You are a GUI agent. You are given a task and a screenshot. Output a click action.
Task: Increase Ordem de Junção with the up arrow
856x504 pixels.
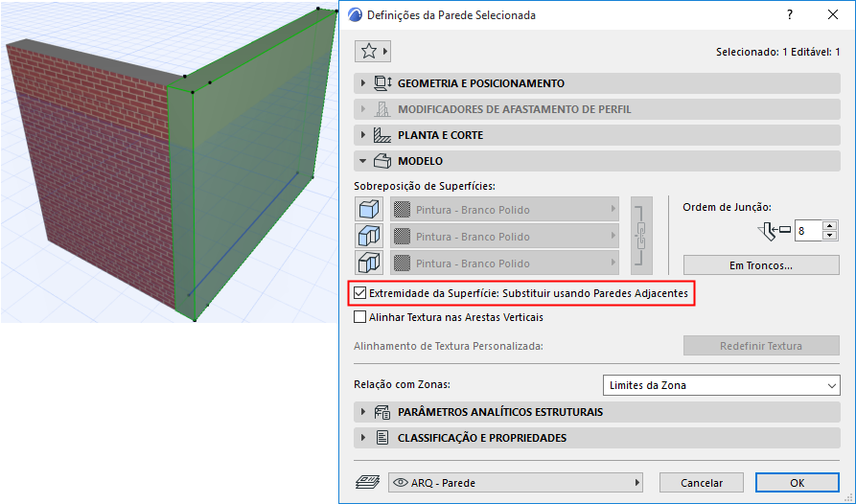click(830, 226)
